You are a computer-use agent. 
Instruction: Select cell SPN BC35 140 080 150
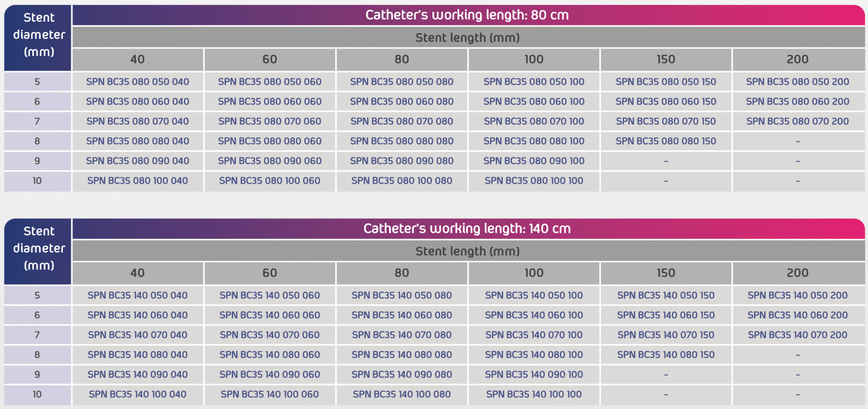pyautogui.click(x=665, y=355)
